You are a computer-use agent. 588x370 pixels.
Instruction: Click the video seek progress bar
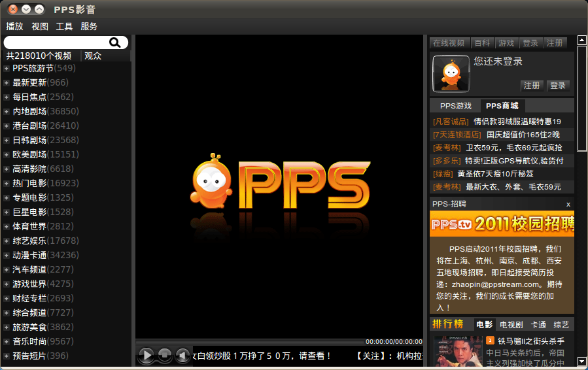coord(250,342)
